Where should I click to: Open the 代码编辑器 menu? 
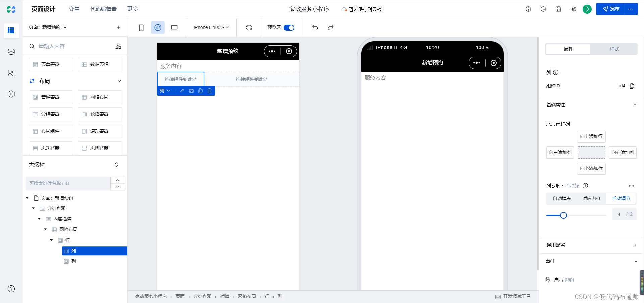click(103, 9)
